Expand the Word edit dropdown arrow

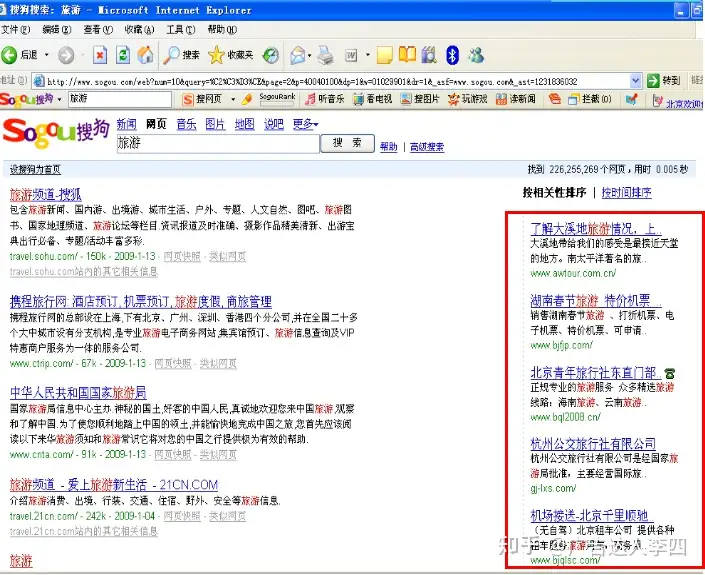click(367, 55)
